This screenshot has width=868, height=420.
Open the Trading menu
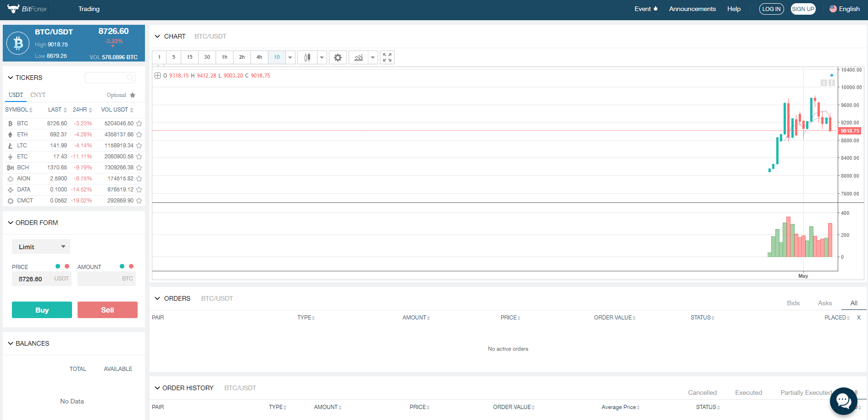(89, 9)
